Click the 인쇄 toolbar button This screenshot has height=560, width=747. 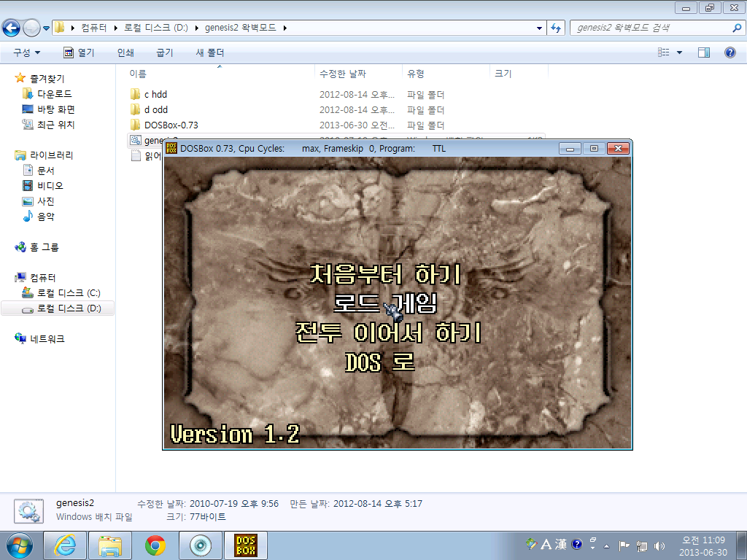tap(125, 52)
